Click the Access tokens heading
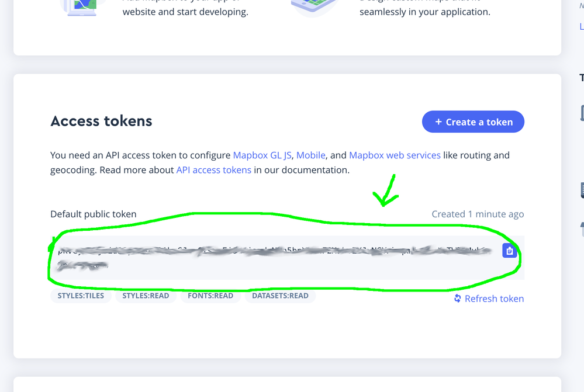Viewport: 584px width, 392px height. pyautogui.click(x=101, y=121)
